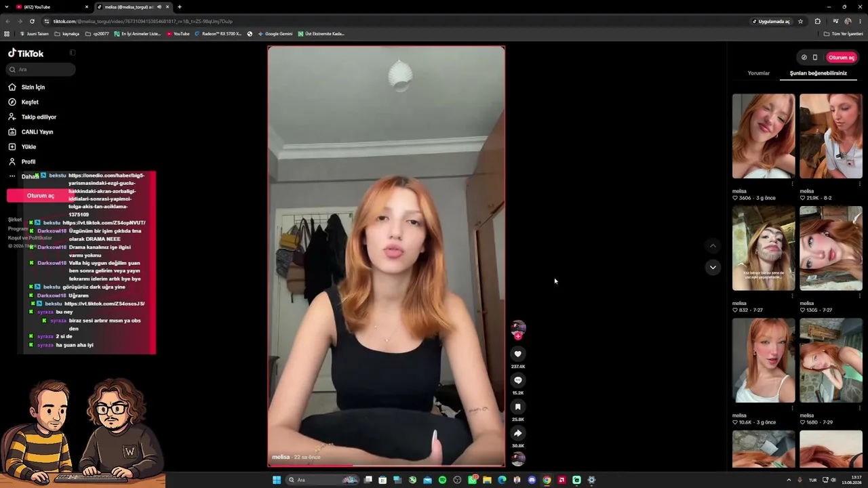Image resolution: width=868 pixels, height=488 pixels.
Task: Reload the page with the refresh icon
Action: (x=32, y=21)
